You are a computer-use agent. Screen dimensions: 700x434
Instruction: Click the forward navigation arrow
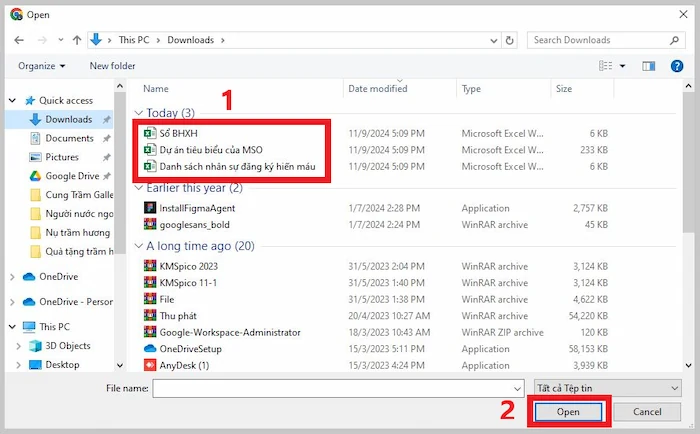42,40
